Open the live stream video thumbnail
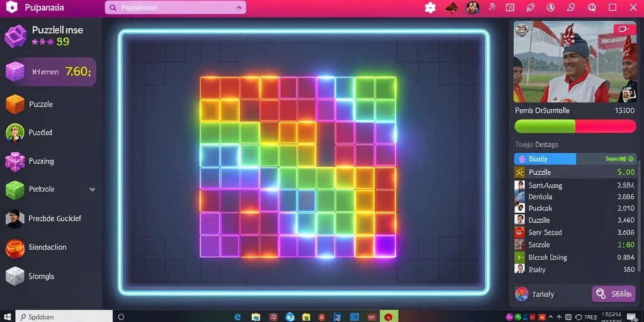Image resolution: width=644 pixels, height=322 pixels. 575,62
